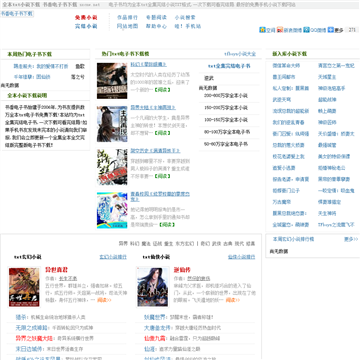Go to 作品排行 in the top navigation

coord(127,17)
